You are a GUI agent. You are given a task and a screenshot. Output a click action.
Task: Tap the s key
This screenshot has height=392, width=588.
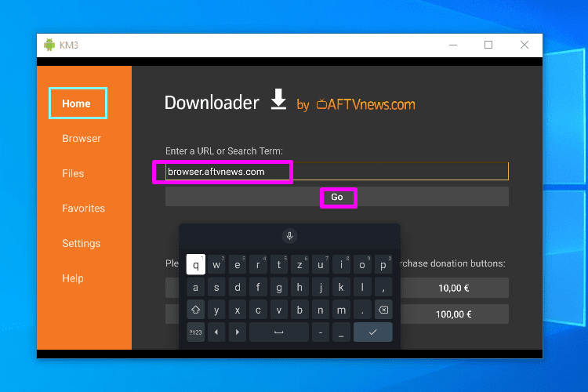216,288
